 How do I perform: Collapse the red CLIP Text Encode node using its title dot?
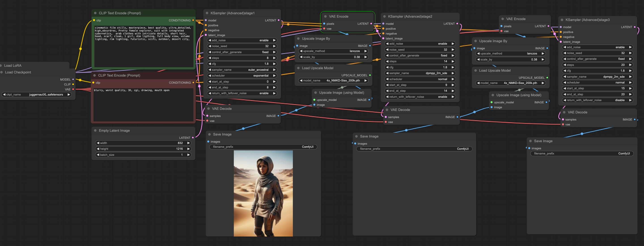pyautogui.click(x=95, y=75)
